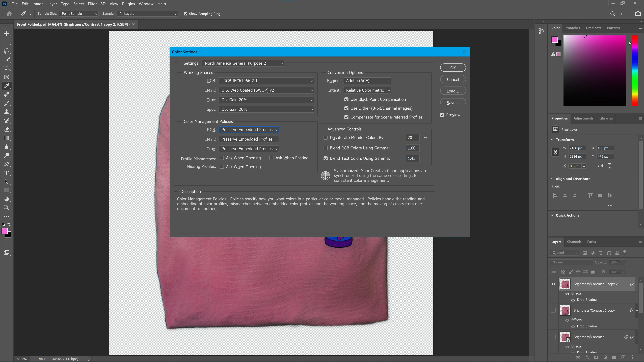This screenshot has height=362, width=644.
Task: Open the RGB working space dropdown
Action: (266, 81)
